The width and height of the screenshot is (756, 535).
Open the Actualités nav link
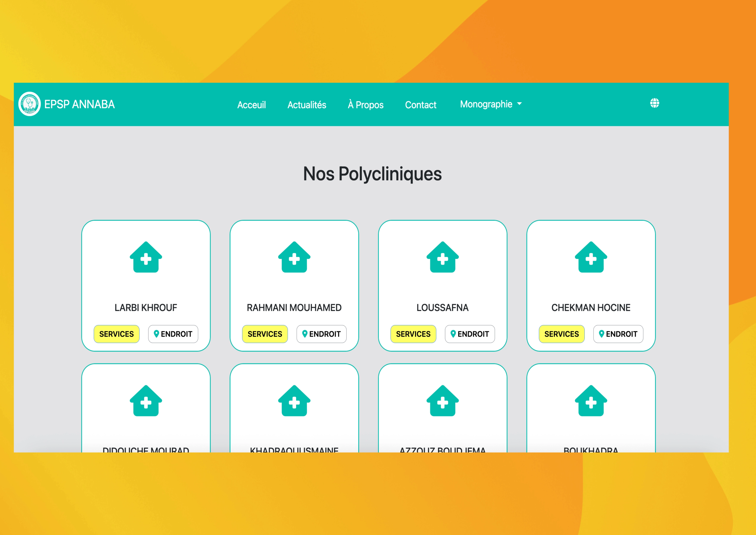coord(306,105)
